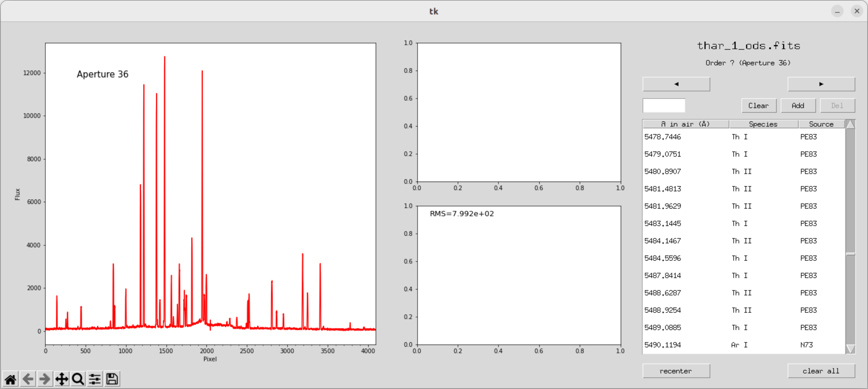Open the Configure subplots tool

click(95, 379)
